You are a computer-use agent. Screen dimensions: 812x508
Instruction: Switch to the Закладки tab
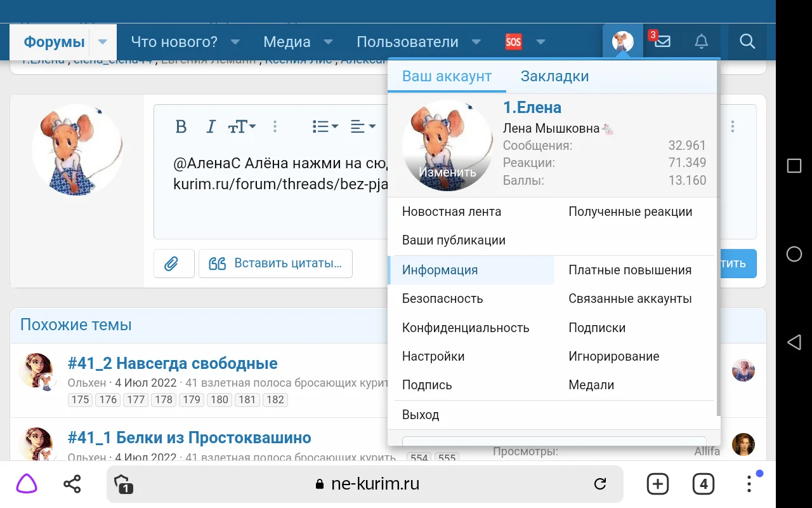pos(554,76)
